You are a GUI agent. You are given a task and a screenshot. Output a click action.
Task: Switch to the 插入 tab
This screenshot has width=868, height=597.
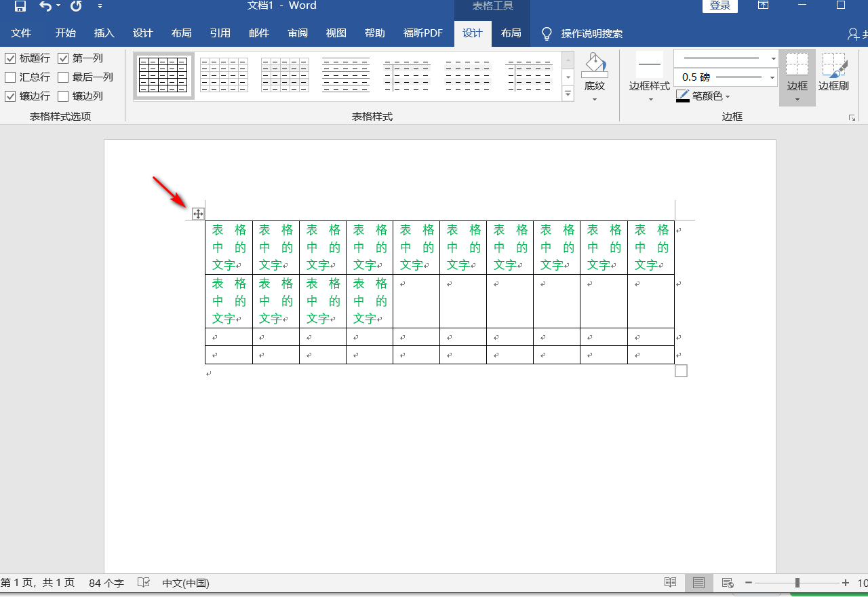pos(104,33)
